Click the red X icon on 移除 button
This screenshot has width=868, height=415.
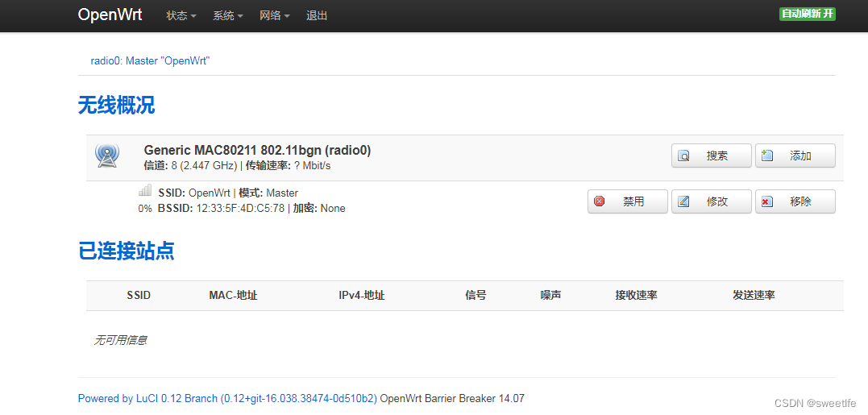pos(766,201)
